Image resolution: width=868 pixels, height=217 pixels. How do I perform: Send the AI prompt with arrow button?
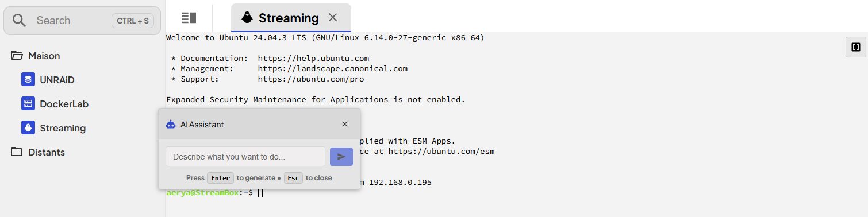tap(341, 157)
